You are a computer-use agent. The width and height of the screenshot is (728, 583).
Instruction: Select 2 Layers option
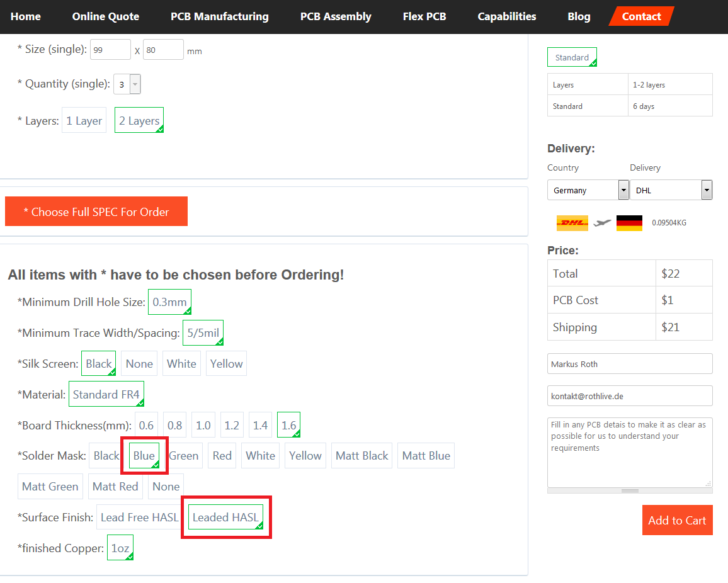click(x=139, y=120)
